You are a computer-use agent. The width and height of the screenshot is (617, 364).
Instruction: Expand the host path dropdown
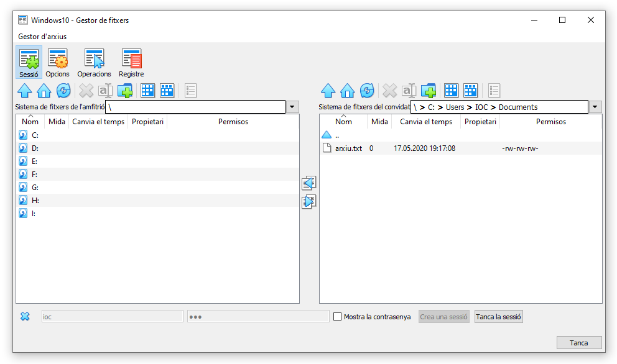pos(293,107)
